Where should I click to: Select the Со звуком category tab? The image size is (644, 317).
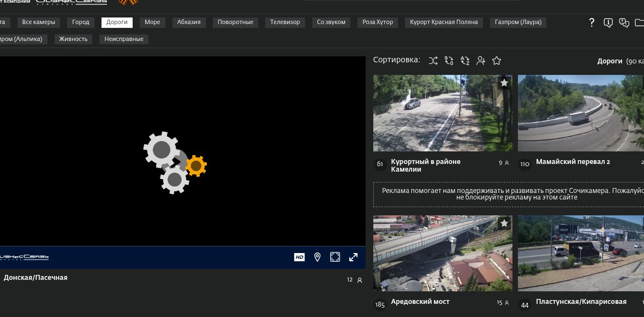pos(331,22)
